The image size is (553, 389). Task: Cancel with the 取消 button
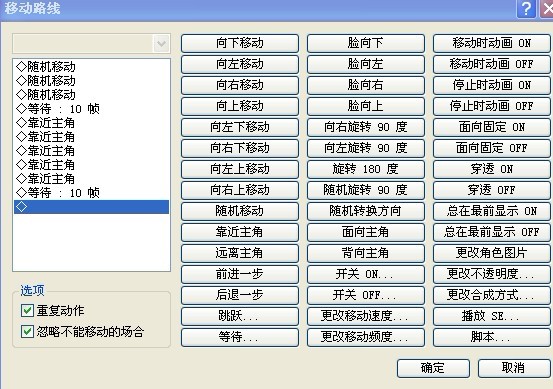click(514, 369)
